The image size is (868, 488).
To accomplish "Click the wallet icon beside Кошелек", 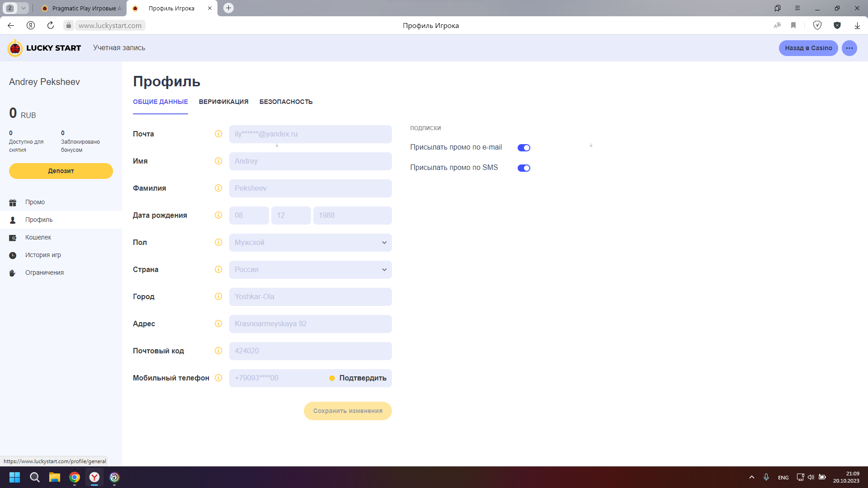I will (x=13, y=238).
